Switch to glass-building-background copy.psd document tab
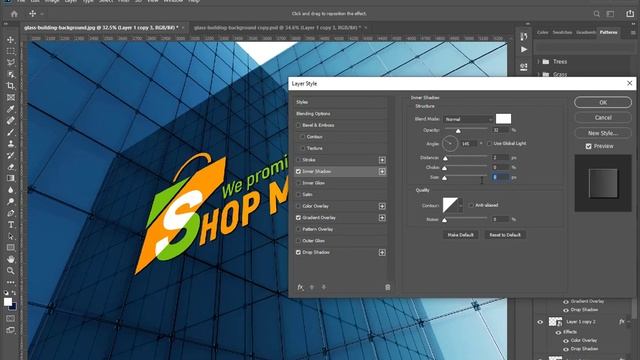The image size is (640, 360). pos(277,28)
